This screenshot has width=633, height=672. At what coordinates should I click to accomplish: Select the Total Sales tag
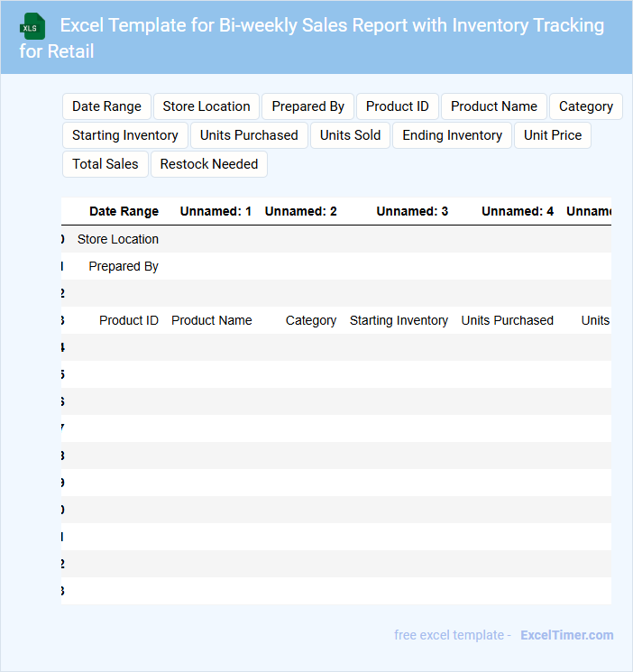(x=105, y=164)
